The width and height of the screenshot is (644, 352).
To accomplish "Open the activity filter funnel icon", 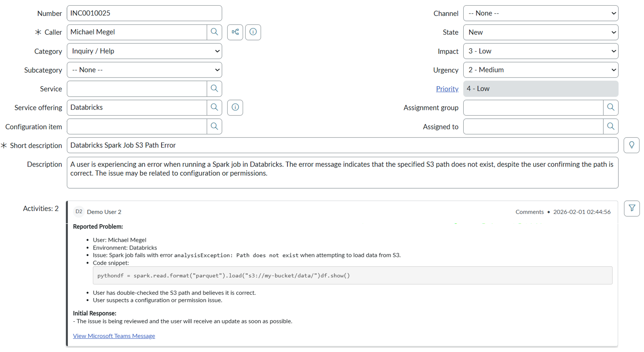I will pos(632,208).
